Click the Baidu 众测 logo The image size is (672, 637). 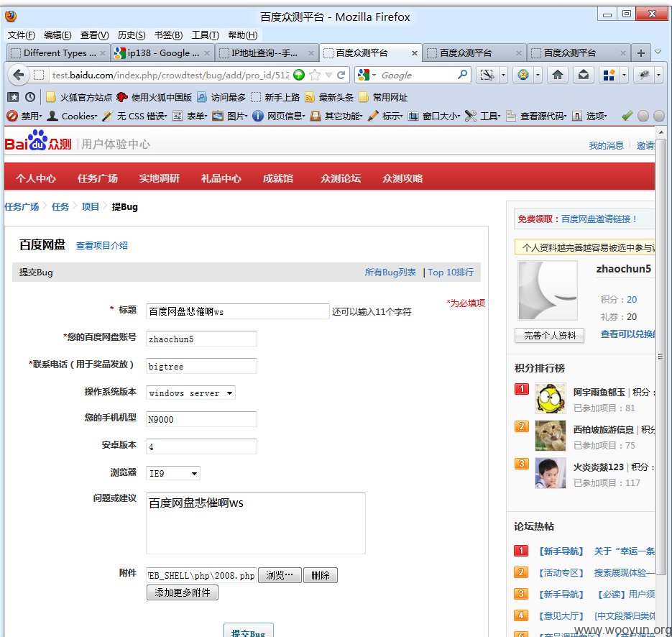click(x=38, y=142)
